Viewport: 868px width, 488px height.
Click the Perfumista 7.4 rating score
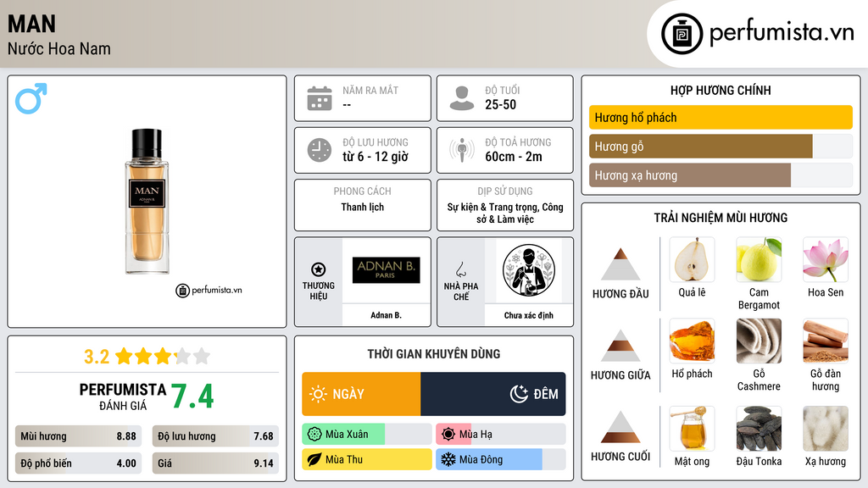(x=192, y=396)
